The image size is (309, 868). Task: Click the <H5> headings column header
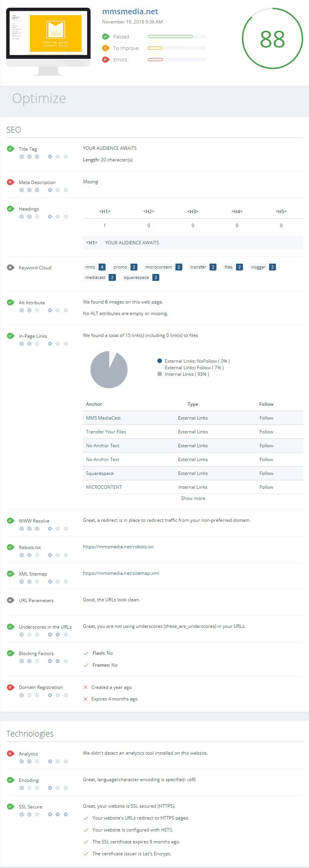(x=281, y=211)
